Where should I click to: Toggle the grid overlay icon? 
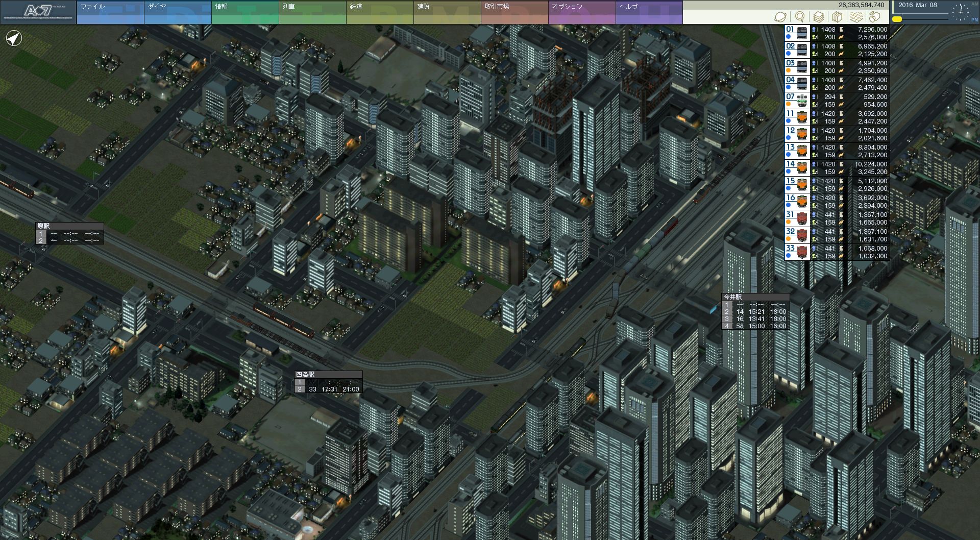[x=856, y=17]
